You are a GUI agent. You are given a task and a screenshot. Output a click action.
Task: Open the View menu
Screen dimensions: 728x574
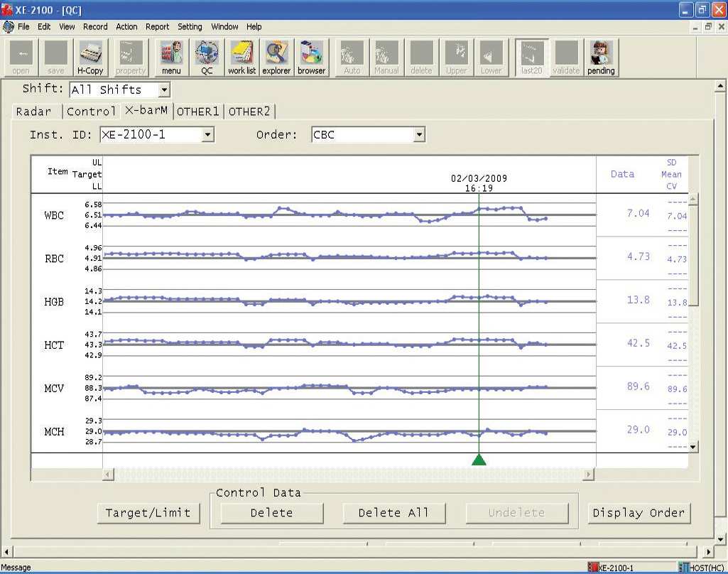(x=67, y=26)
